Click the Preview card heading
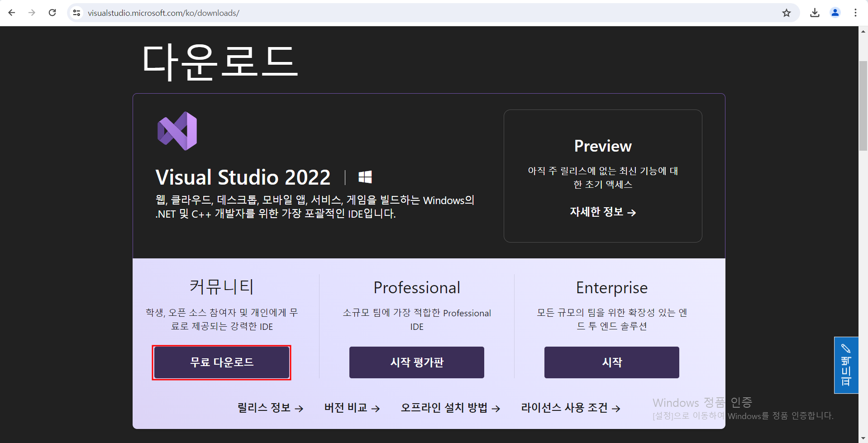The image size is (868, 443). point(603,146)
